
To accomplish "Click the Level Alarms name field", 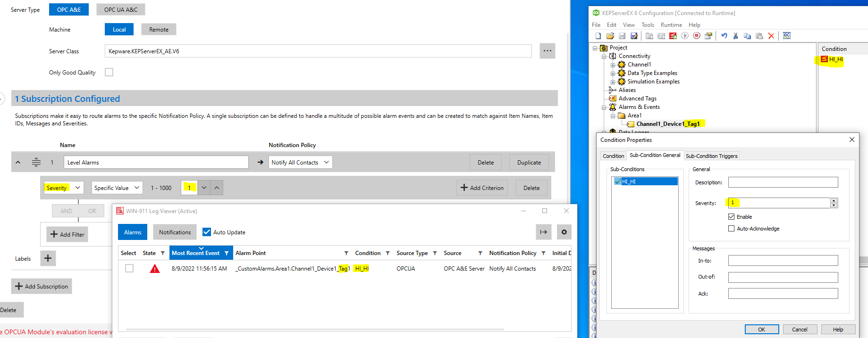I will pyautogui.click(x=156, y=162).
